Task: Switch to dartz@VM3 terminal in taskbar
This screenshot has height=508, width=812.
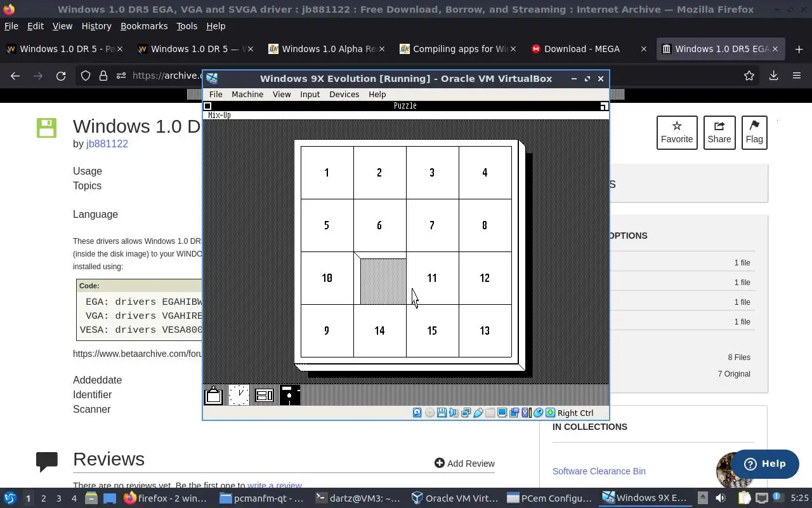Action: tap(358, 498)
